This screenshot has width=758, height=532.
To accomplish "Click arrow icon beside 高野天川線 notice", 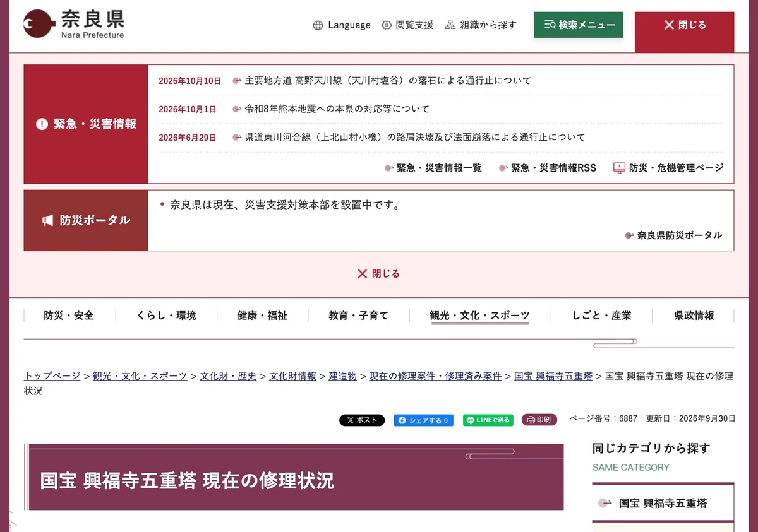I will (238, 81).
